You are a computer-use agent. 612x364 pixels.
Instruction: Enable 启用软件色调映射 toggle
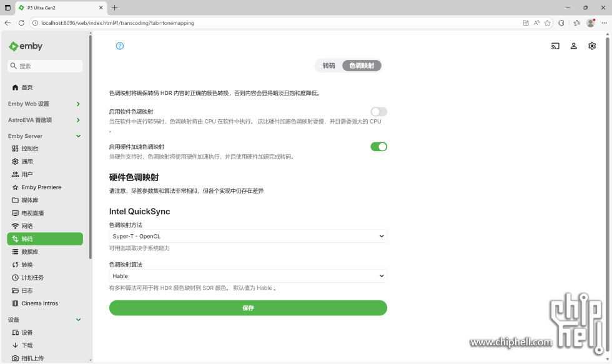point(378,111)
